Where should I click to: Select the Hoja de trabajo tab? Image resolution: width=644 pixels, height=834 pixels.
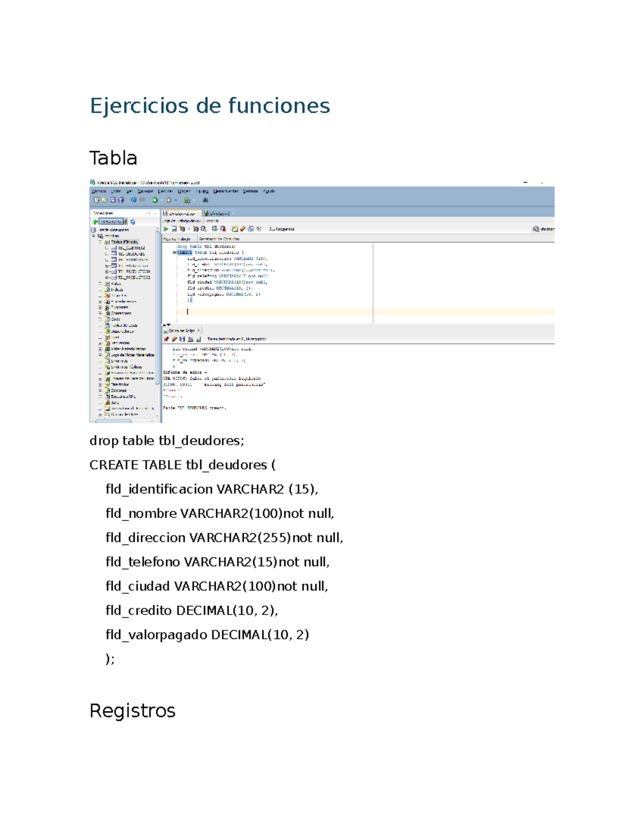click(x=177, y=240)
